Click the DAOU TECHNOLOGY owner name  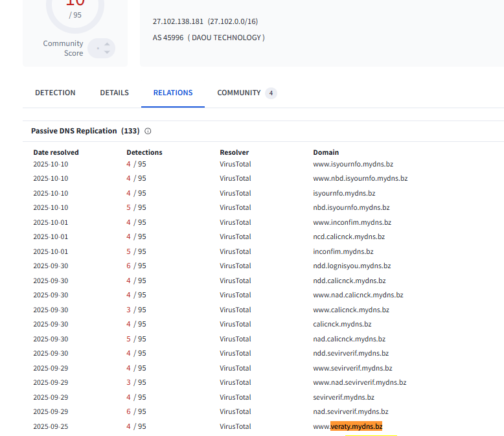click(226, 38)
